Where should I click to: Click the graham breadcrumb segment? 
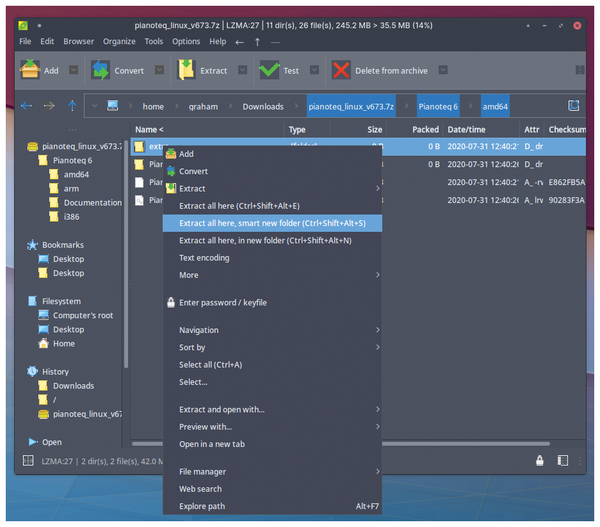(x=203, y=106)
